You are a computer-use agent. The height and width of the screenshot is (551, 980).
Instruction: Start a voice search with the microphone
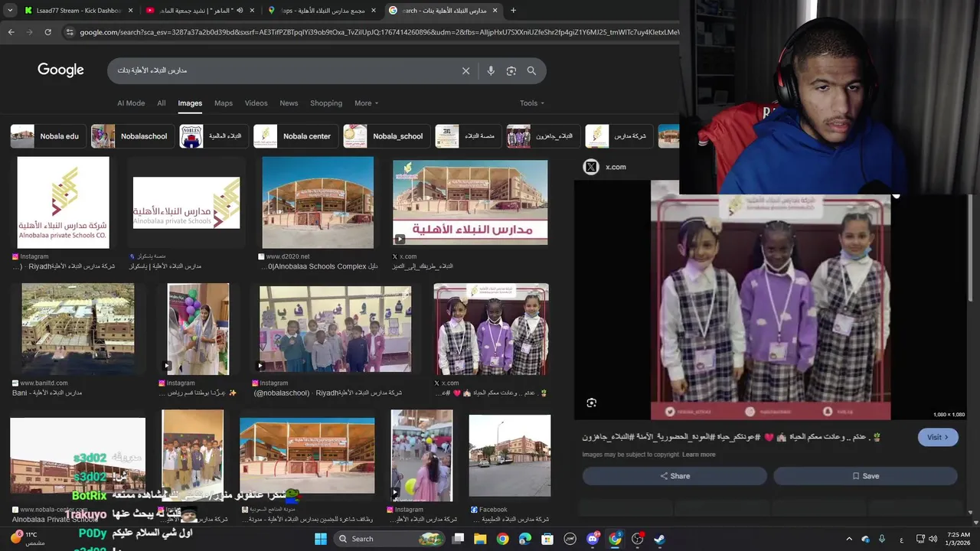[491, 70]
